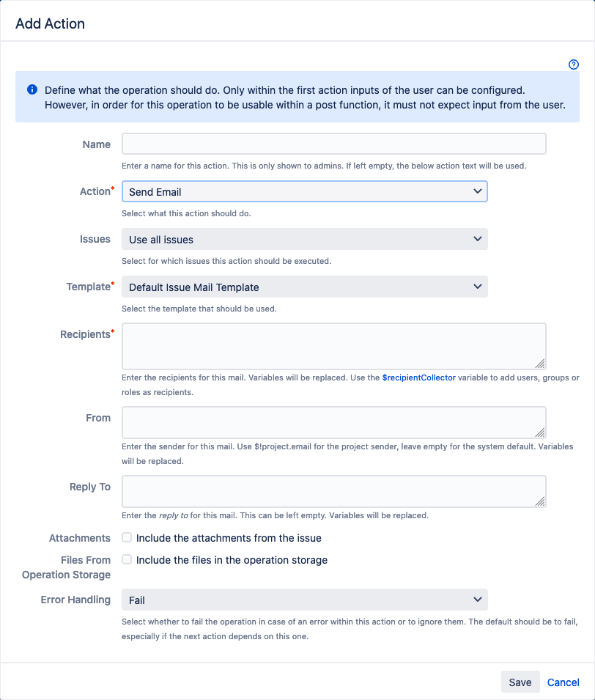
Task: Check Include files in operation storage
Action: pyautogui.click(x=127, y=559)
